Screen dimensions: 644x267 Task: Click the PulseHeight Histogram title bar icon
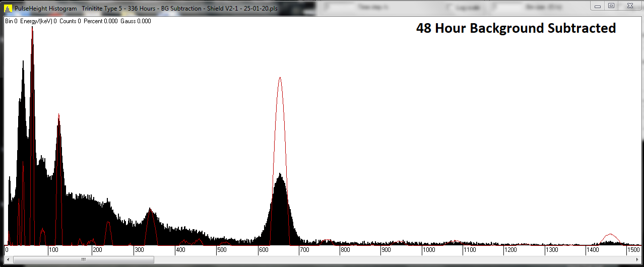(8, 9)
